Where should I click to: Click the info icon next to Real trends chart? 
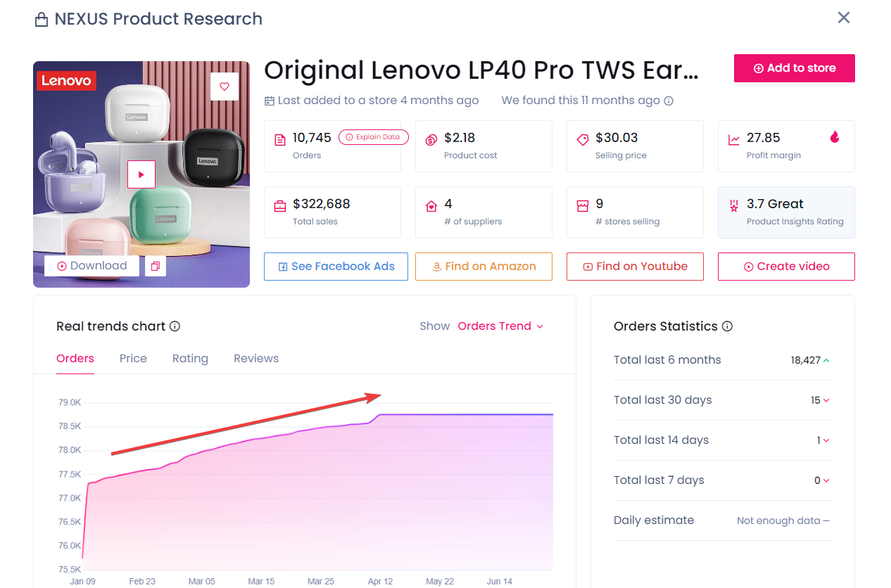pos(175,326)
